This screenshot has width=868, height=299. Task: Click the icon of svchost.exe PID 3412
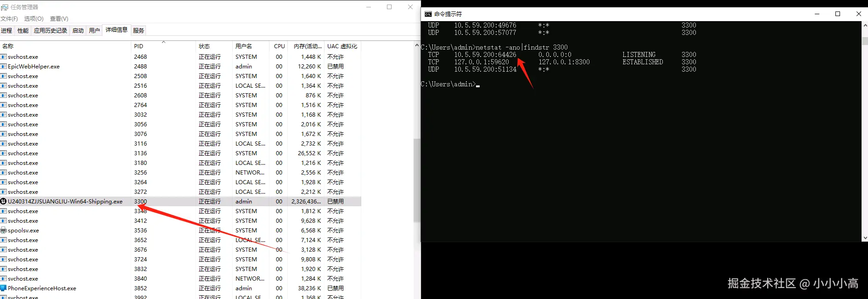tap(4, 221)
